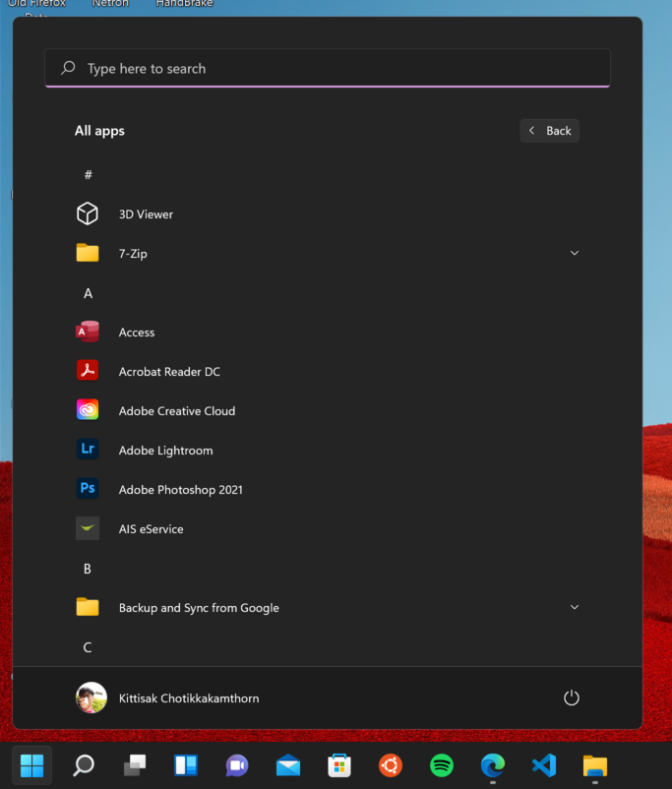The image size is (672, 789).
Task: Open File Explorer from the taskbar
Action: pyautogui.click(x=595, y=765)
